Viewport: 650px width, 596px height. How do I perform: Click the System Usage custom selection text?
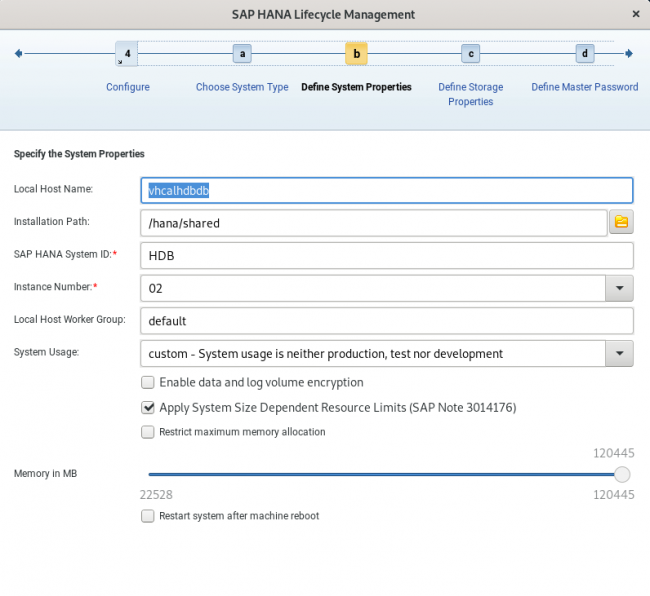[x=325, y=354]
